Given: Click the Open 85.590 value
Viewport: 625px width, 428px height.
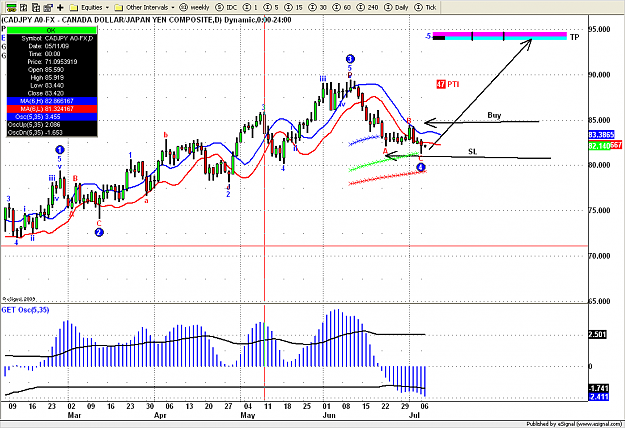Looking at the screenshot, I should (53, 70).
